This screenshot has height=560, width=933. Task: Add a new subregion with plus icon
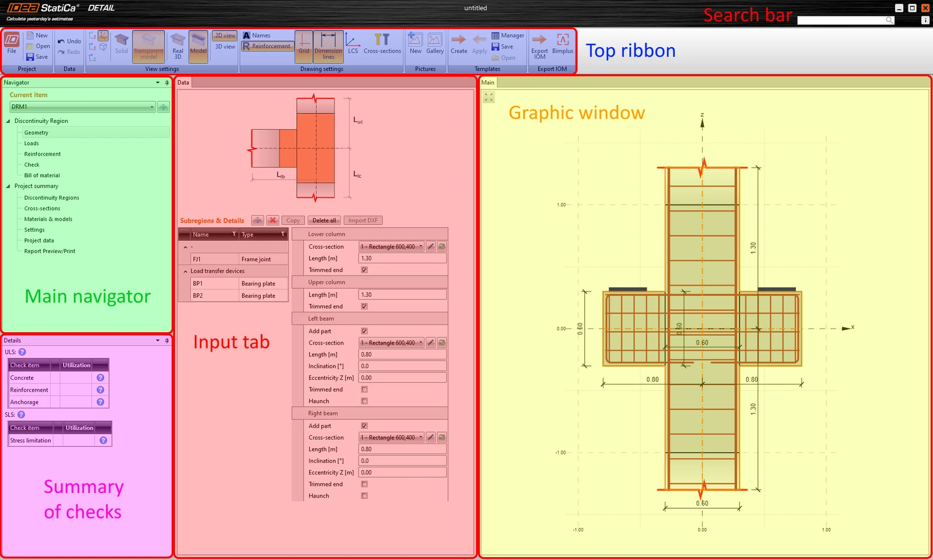(258, 220)
